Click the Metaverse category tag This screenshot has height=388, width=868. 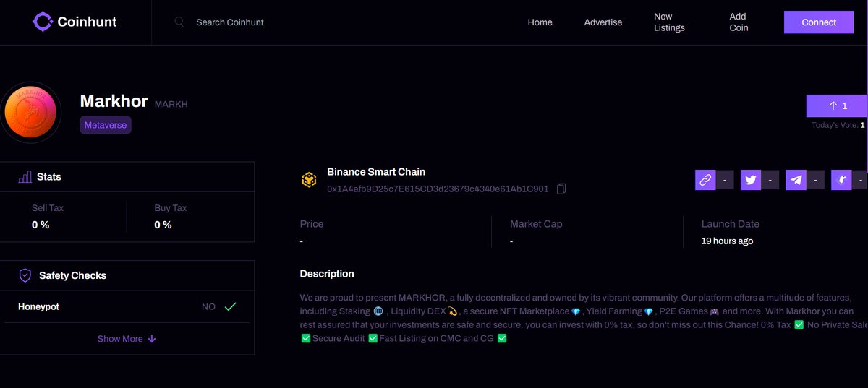coord(106,125)
